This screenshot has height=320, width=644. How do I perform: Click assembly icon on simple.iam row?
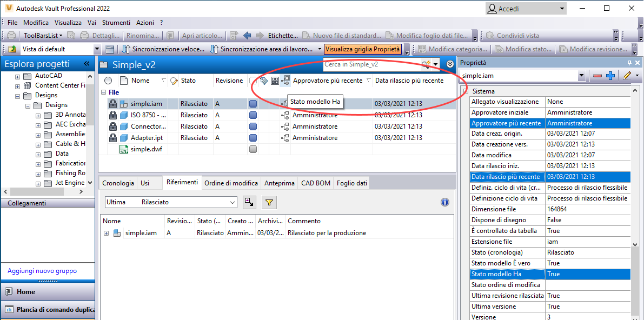coord(124,104)
